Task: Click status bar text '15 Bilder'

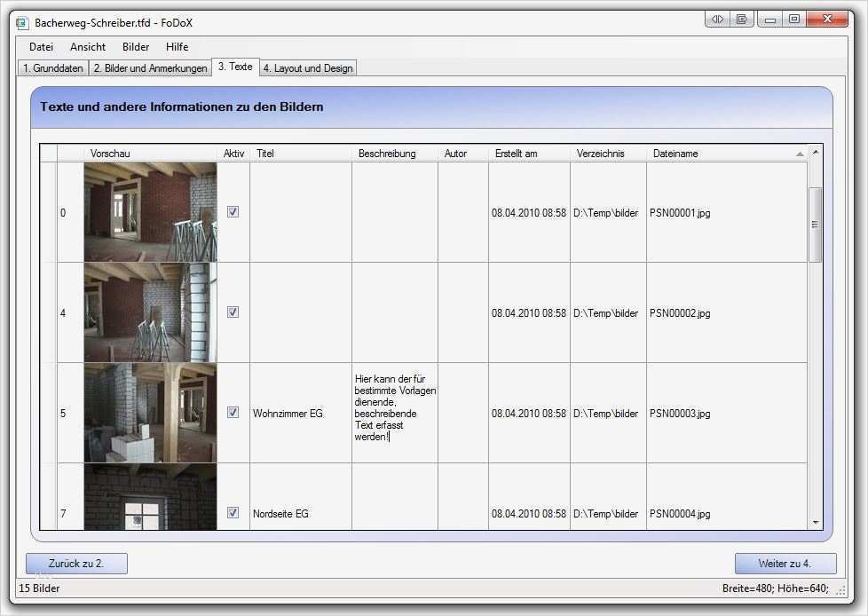Action: [39, 588]
